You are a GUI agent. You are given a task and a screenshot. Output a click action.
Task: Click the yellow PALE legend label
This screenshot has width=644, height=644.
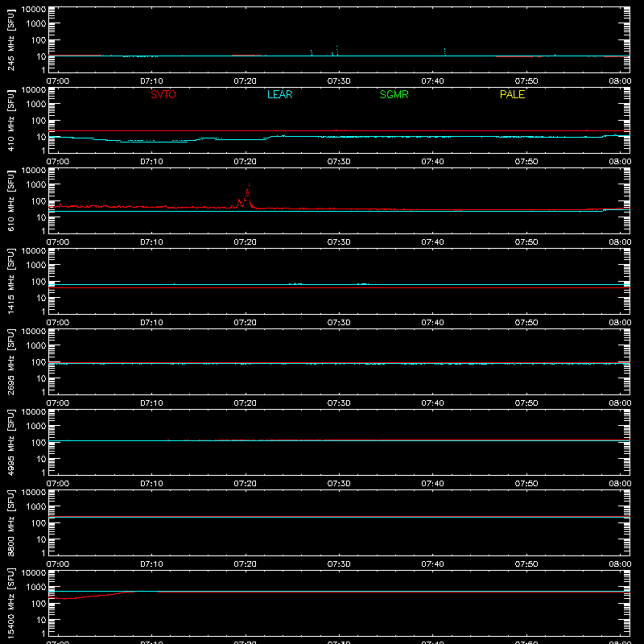(512, 94)
